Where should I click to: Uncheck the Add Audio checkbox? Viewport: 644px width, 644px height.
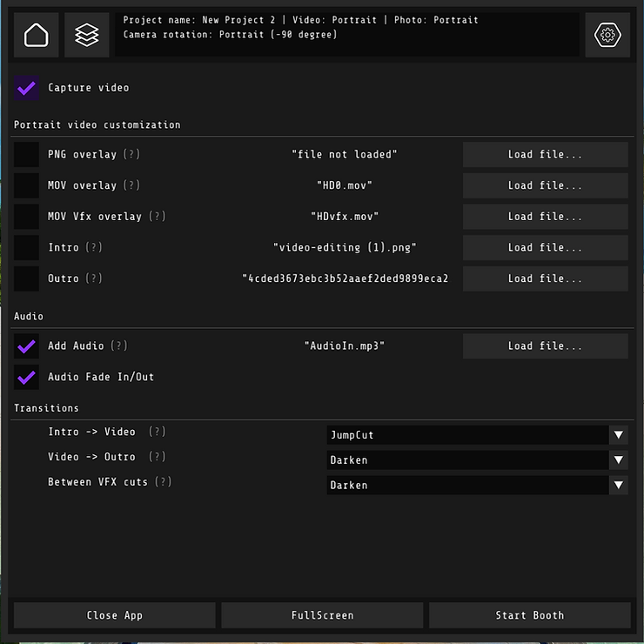pyautogui.click(x=26, y=346)
